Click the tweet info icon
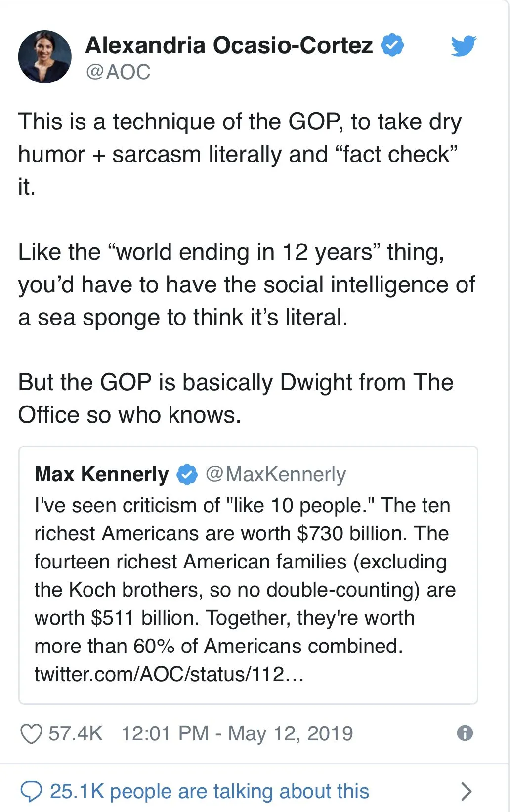Viewport: 510px width, 812px height. pyautogui.click(x=465, y=732)
